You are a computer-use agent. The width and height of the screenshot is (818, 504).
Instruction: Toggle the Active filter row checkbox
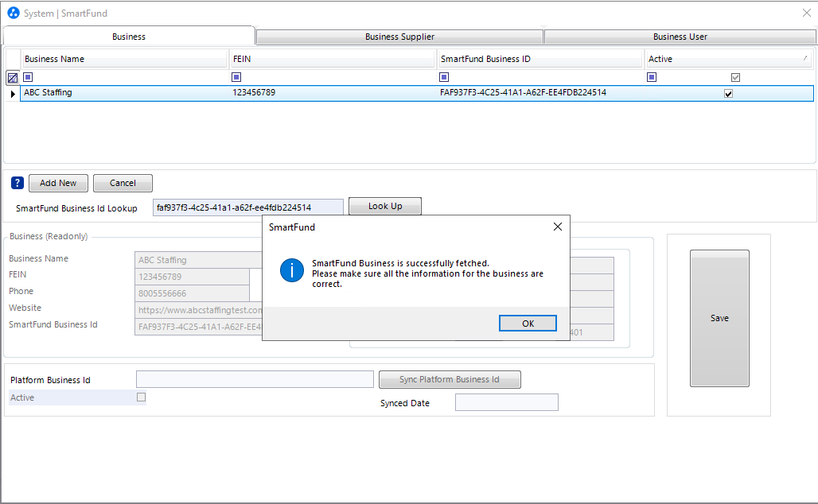pyautogui.click(x=735, y=78)
